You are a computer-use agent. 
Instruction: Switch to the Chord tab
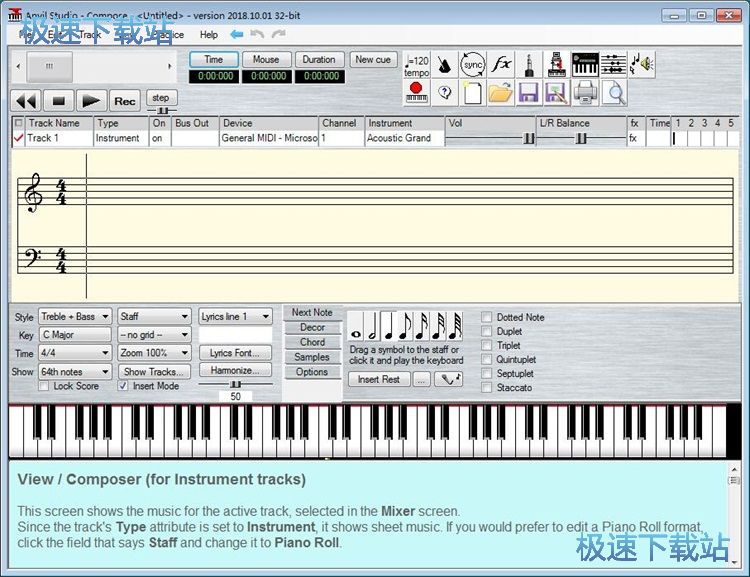point(312,342)
